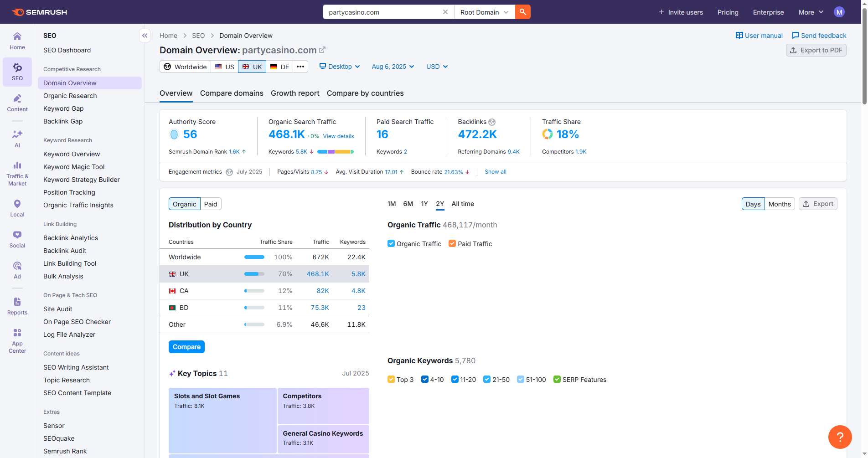
Task: Toggle the Top 3 keywords checkbox
Action: [x=391, y=380]
